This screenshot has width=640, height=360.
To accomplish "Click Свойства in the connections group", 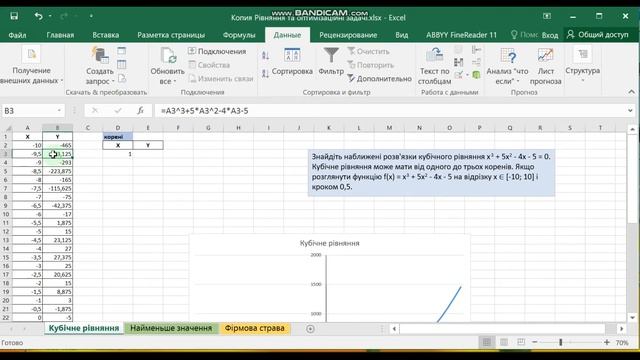I will click(x=209, y=65).
